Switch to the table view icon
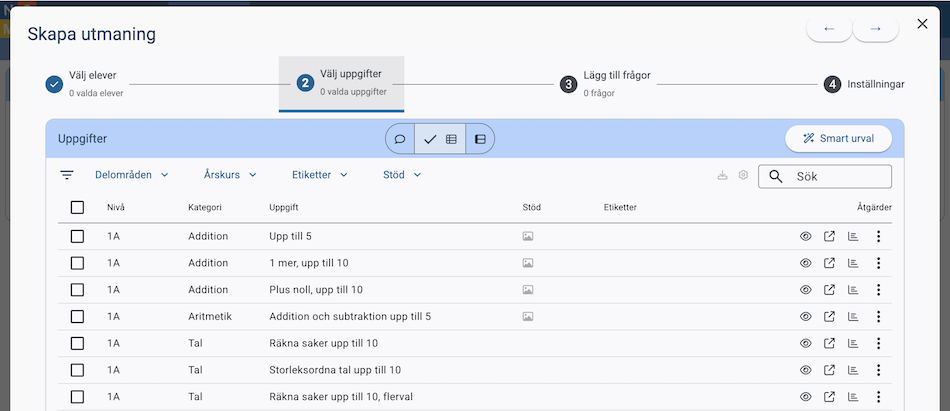Screen dimensions: 950x411 click(451, 139)
